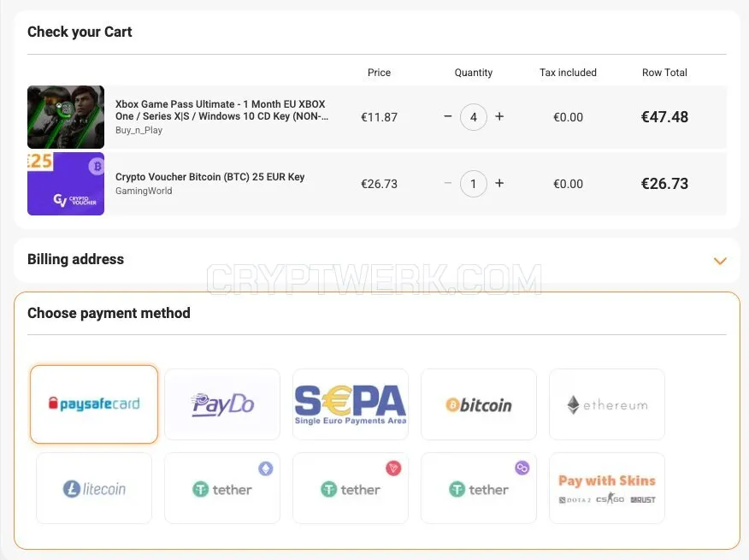Select the litecoin payment tile

tap(94, 488)
